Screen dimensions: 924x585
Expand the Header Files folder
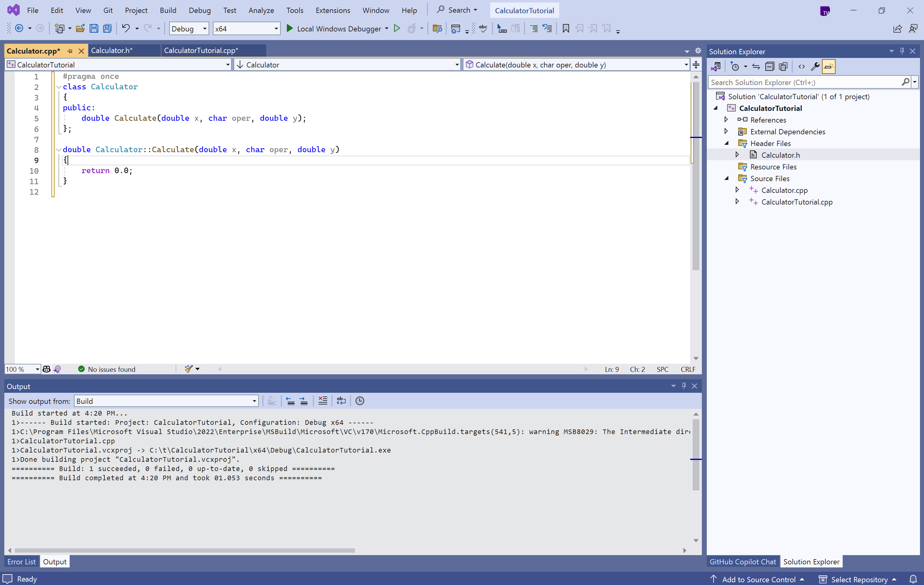point(727,143)
